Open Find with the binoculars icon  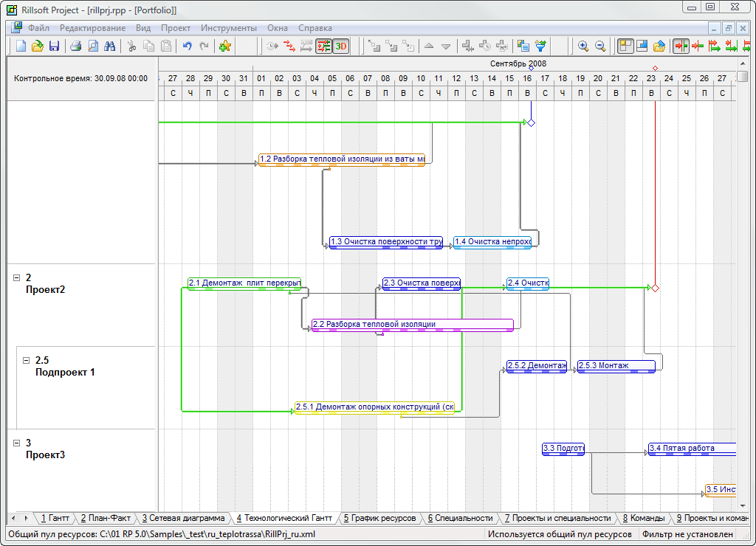(110, 46)
